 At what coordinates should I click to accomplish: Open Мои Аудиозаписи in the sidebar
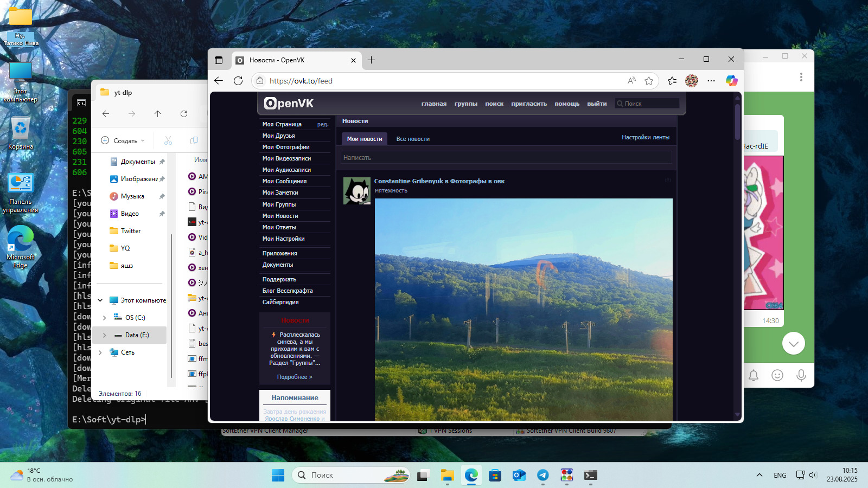point(286,170)
